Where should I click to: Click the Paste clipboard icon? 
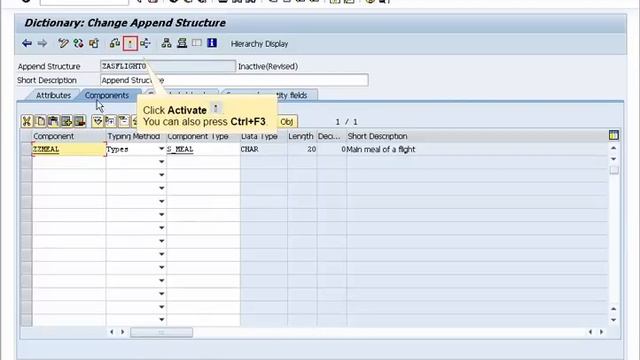[53, 121]
